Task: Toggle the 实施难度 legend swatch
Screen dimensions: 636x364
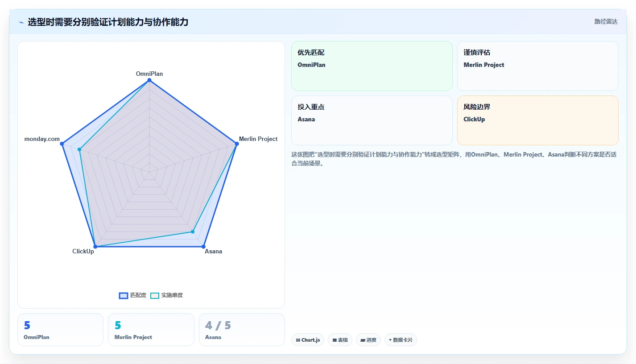Action: 155,295
